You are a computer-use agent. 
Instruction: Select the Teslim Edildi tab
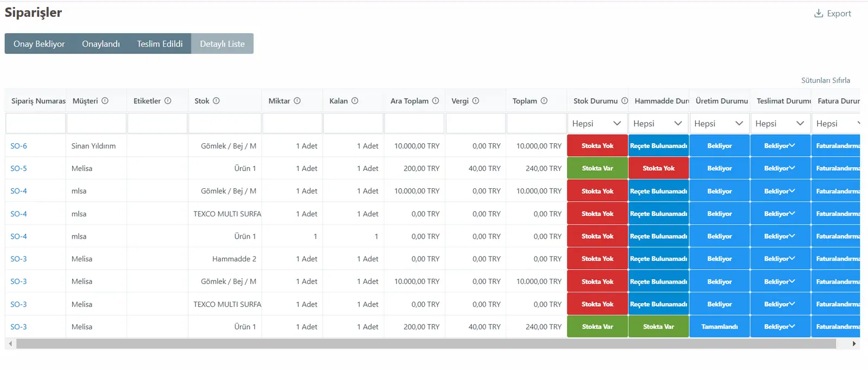(159, 44)
